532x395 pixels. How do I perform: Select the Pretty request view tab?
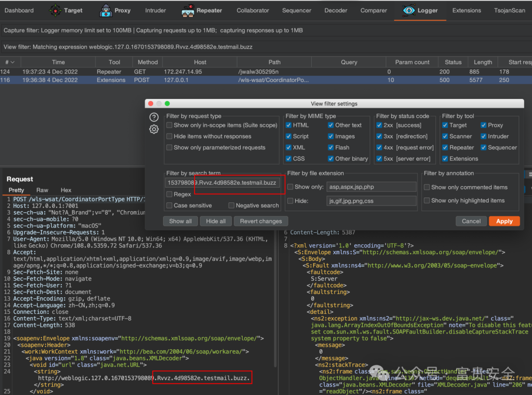pos(16,191)
